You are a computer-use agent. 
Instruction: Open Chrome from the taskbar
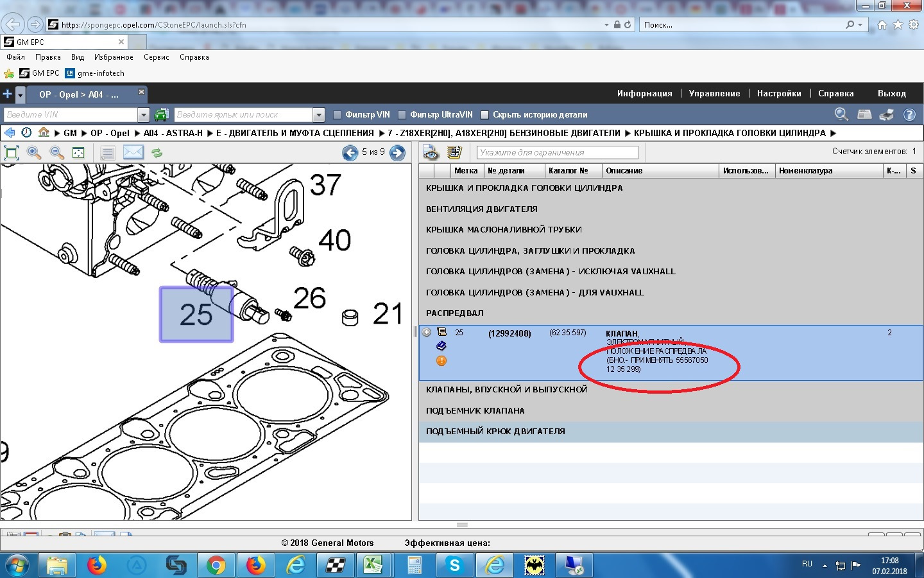point(216,565)
